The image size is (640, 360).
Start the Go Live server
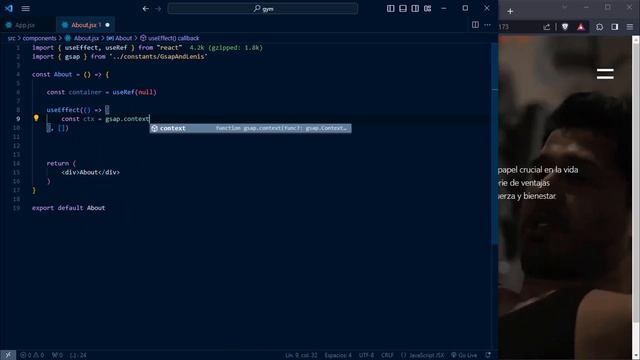point(464,355)
